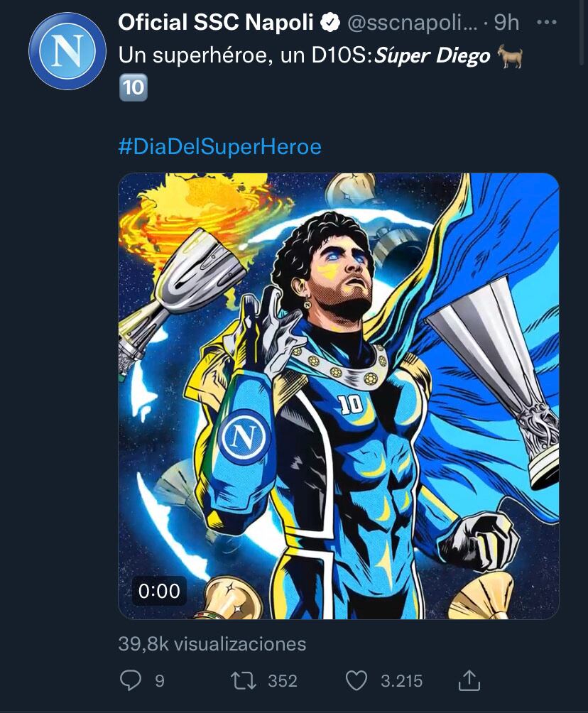Click the Oficial SSC Napoli display name

(215, 23)
